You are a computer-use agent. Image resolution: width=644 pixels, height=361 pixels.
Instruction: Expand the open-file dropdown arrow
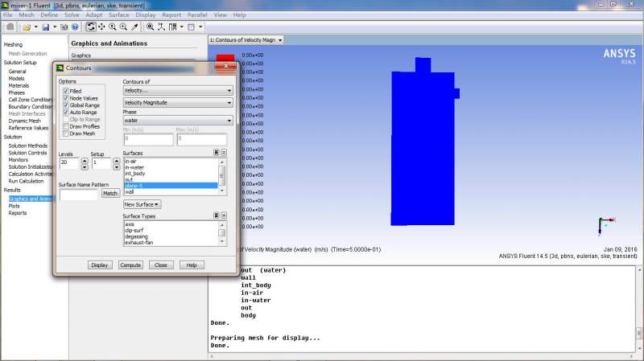pyautogui.click(x=35, y=27)
